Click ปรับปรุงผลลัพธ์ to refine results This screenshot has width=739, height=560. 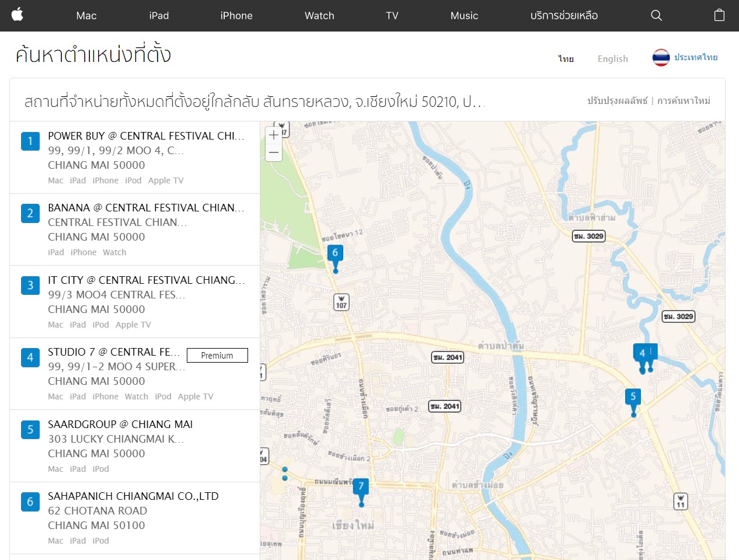point(617,101)
